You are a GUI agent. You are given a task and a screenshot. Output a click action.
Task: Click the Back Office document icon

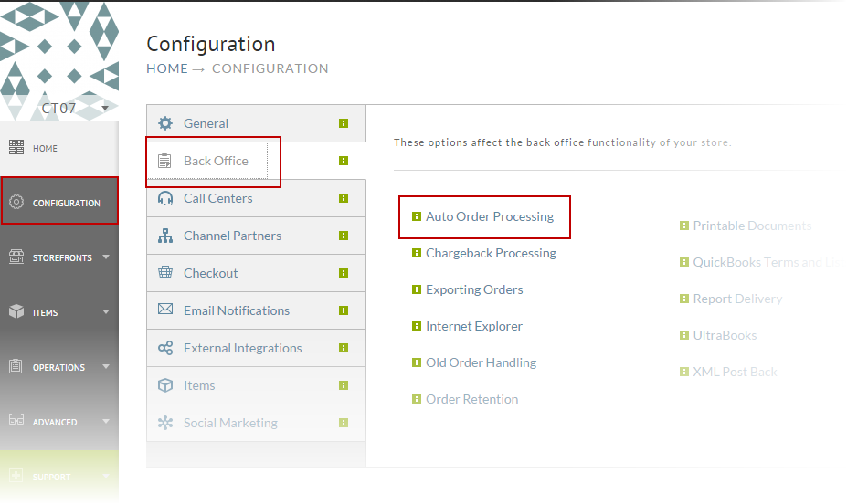pos(164,161)
